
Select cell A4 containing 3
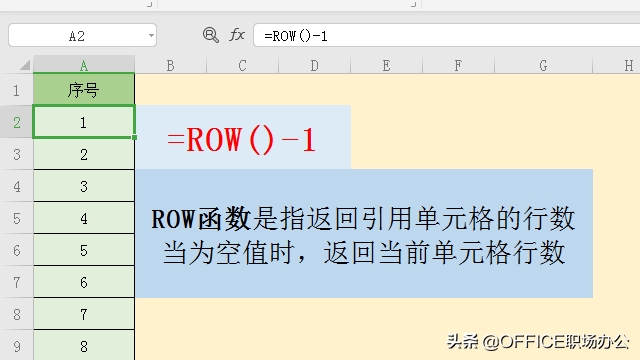tap(84, 186)
